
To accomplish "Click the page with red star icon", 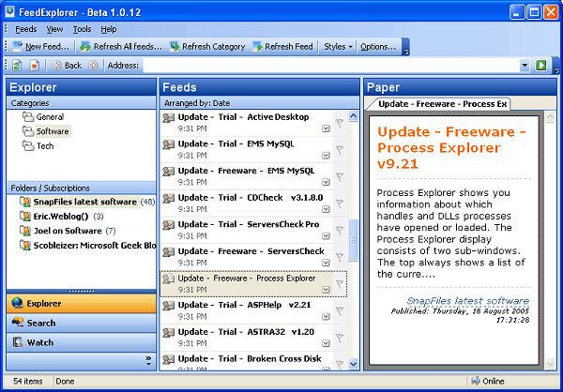I will point(34,66).
